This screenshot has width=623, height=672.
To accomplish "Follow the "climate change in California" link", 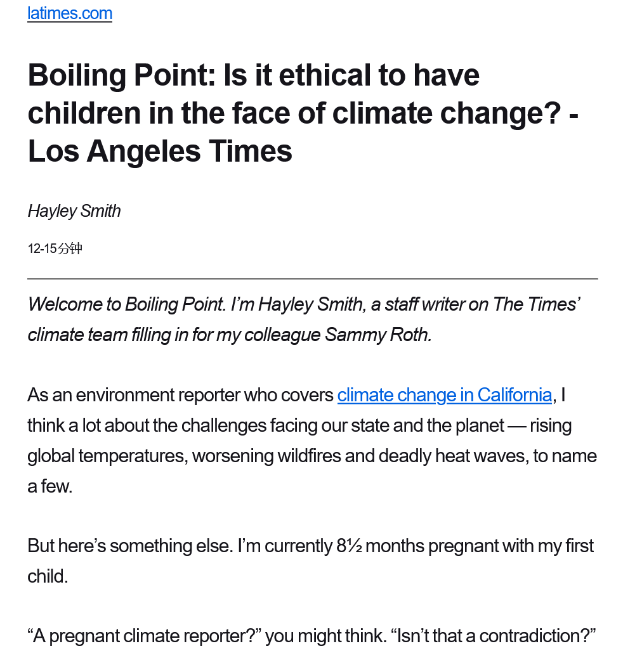I will [444, 395].
